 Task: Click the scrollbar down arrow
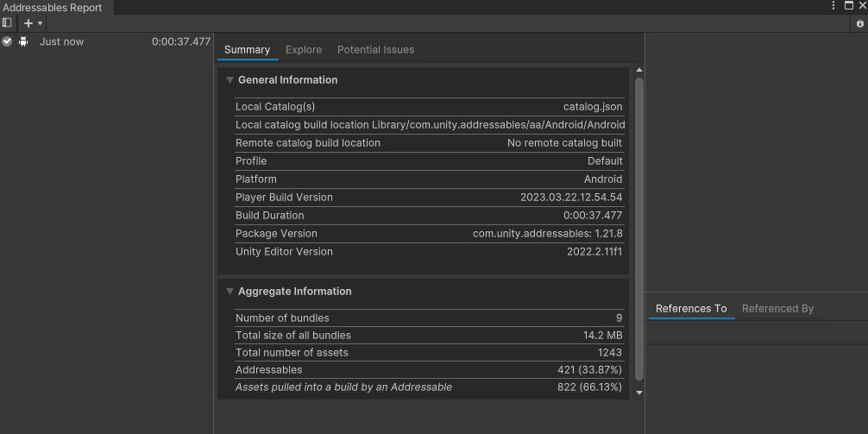click(x=639, y=393)
